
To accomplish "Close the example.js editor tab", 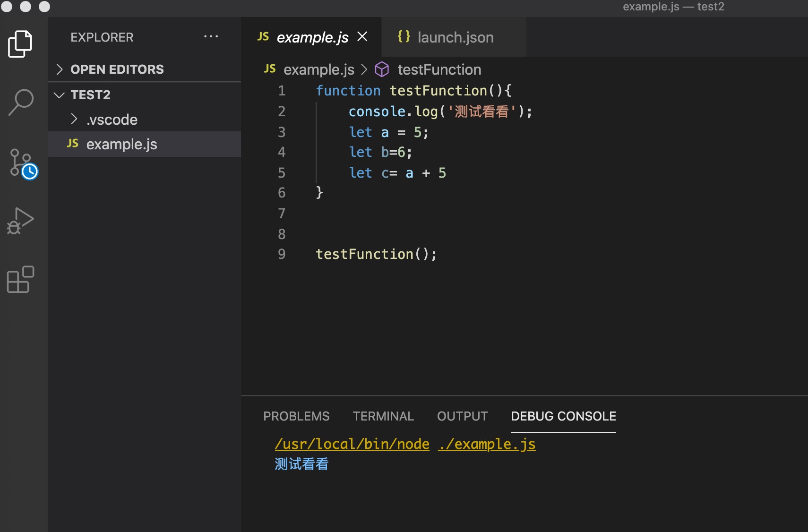I will tap(362, 36).
